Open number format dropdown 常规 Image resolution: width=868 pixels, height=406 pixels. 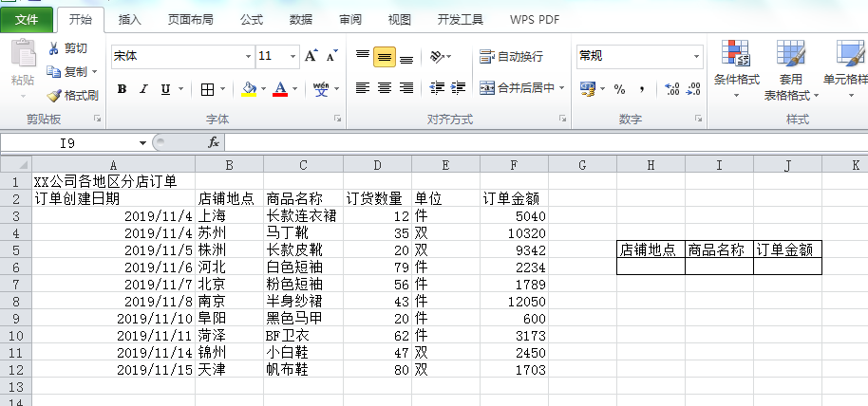(696, 56)
